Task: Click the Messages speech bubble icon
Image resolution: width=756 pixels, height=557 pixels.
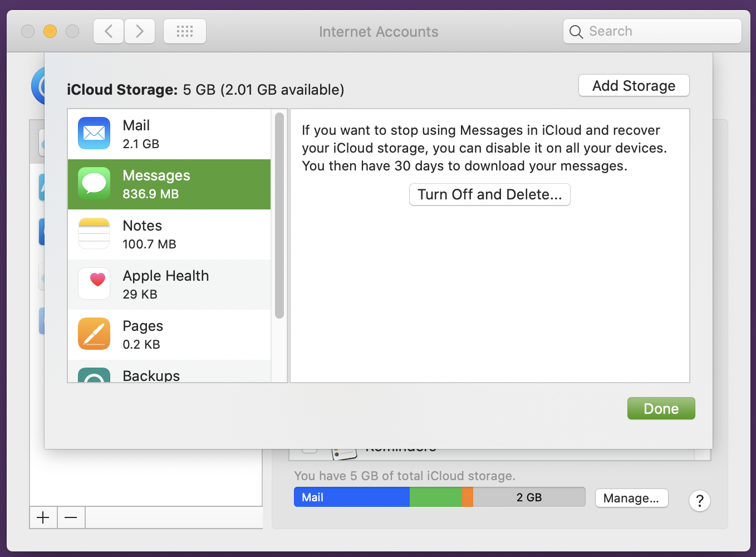Action: point(94,183)
